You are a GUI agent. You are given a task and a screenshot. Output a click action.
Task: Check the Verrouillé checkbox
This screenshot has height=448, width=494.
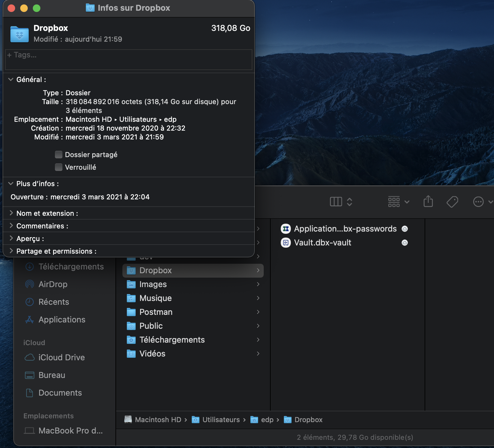[x=59, y=167]
